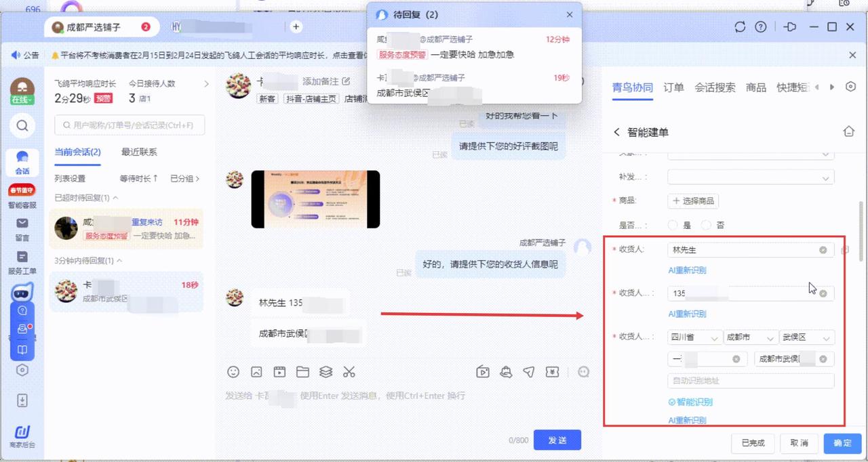Image resolution: width=868 pixels, height=462 pixels.
Task: Click the send image icon
Action: click(x=256, y=371)
